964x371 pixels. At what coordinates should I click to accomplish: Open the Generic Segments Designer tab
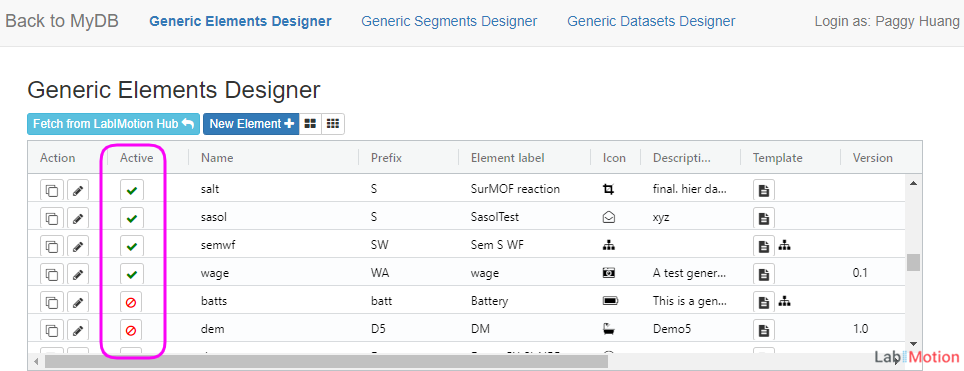(x=449, y=22)
